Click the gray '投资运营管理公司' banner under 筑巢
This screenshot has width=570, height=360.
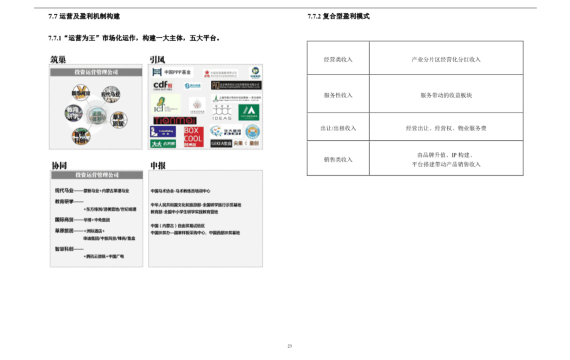(x=96, y=72)
